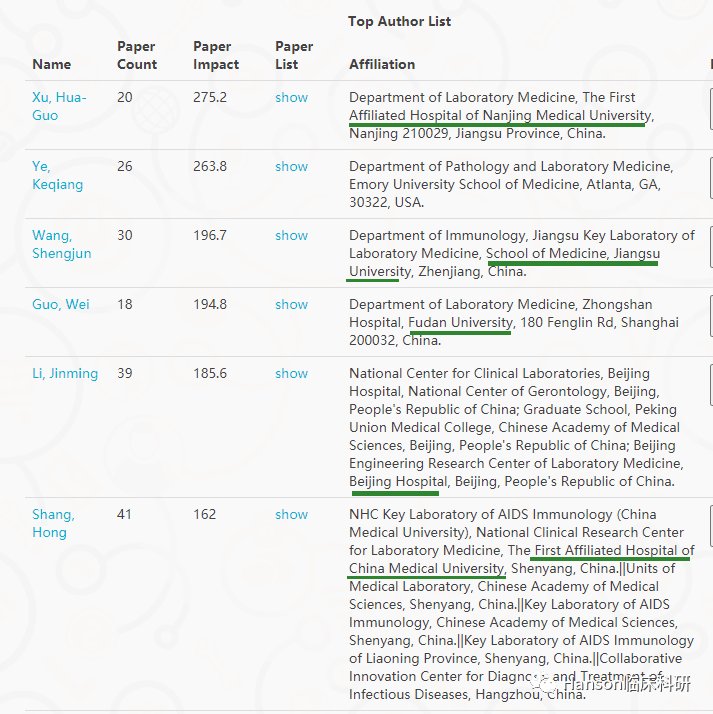Image resolution: width=713 pixels, height=714 pixels.
Task: Select paper count 20 for Xu, Hua-Guo
Action: [124, 97]
